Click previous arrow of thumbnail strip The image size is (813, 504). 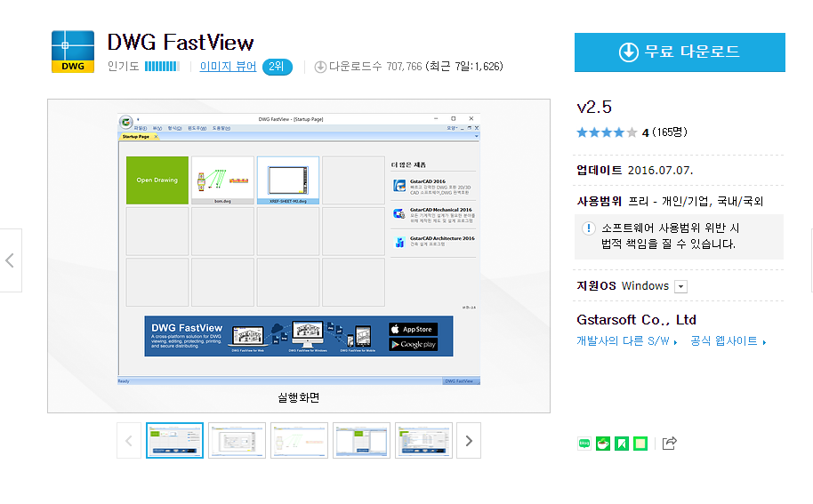pyautogui.click(x=129, y=441)
